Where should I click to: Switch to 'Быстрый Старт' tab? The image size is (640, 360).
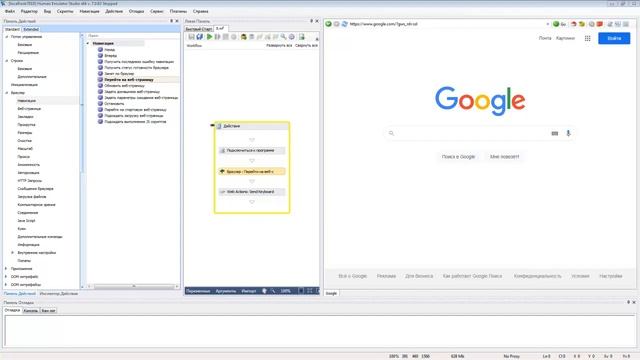click(199, 29)
